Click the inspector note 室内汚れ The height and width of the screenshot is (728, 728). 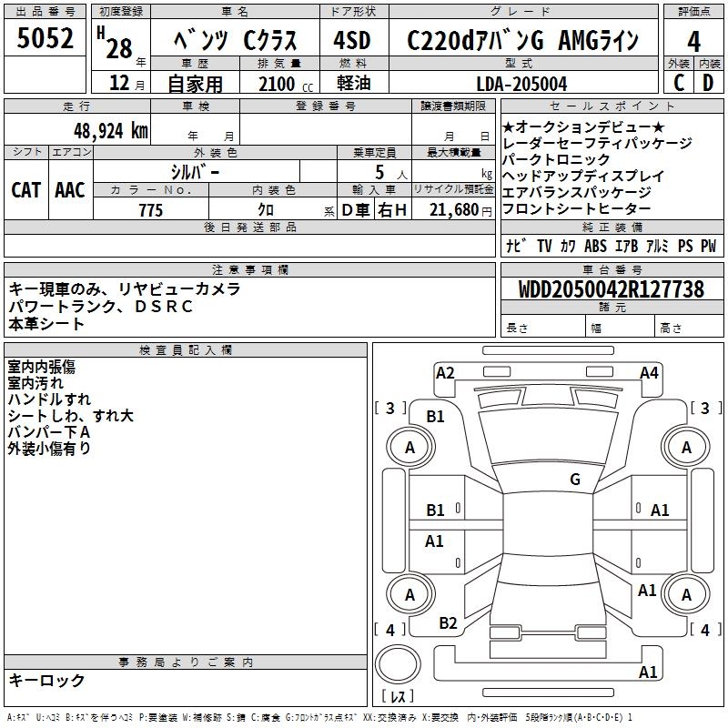tap(35, 383)
